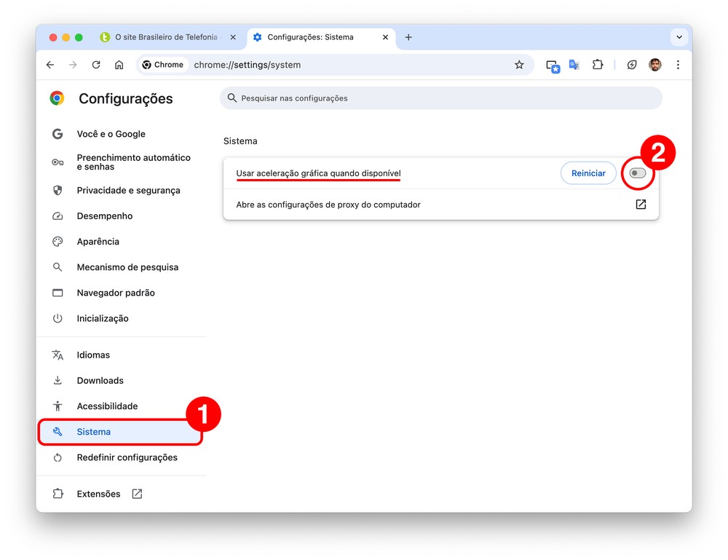Open the Chrome three-dot menu
This screenshot has width=728, height=560.
(678, 65)
